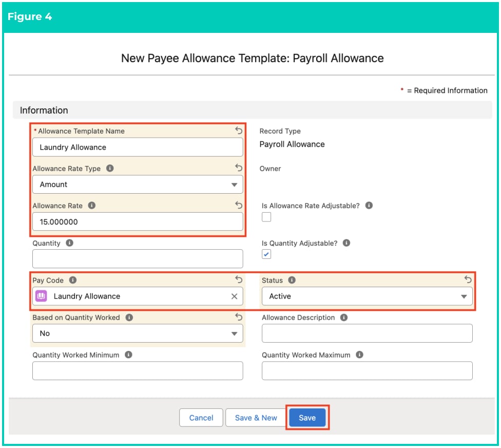Check Is Allowance Rate Adjustable box
The image size is (501, 448).
[x=266, y=217]
